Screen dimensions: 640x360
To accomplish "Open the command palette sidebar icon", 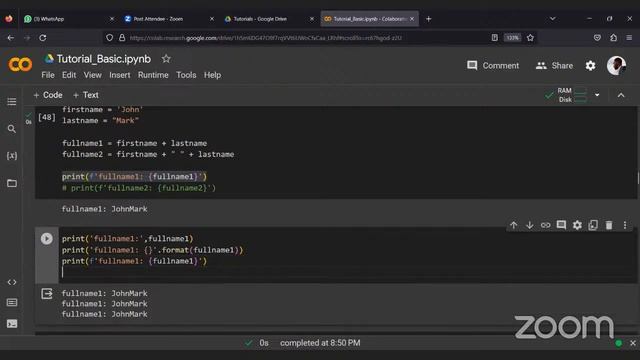I will (12, 302).
